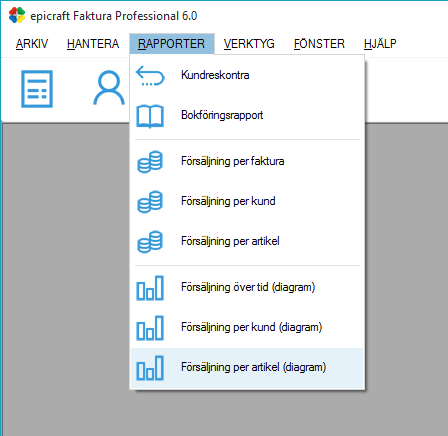Click the Kundreskontra return-arrow icon

(150, 76)
